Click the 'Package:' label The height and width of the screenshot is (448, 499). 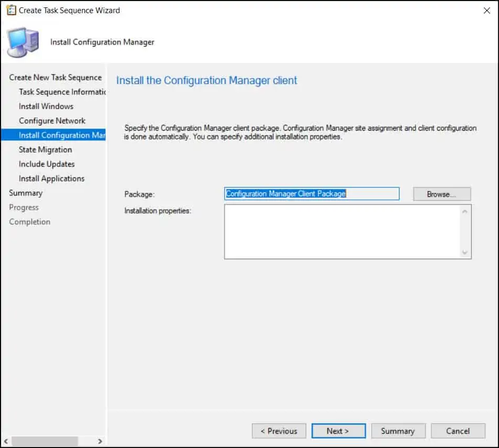(140, 194)
